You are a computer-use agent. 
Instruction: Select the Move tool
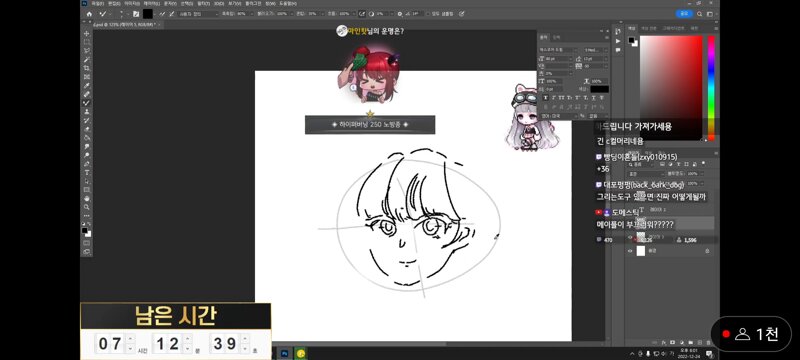click(86, 33)
